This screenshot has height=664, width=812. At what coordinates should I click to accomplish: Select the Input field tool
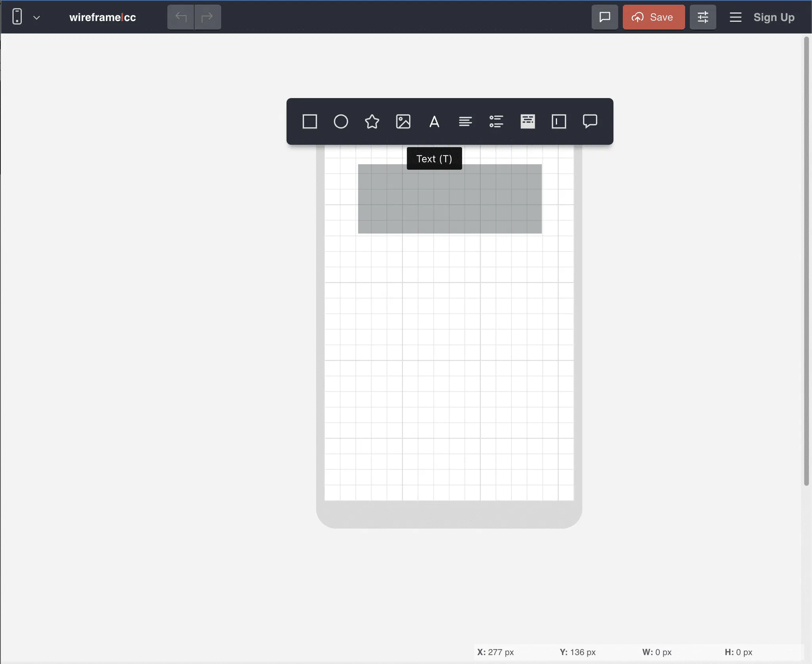(559, 121)
